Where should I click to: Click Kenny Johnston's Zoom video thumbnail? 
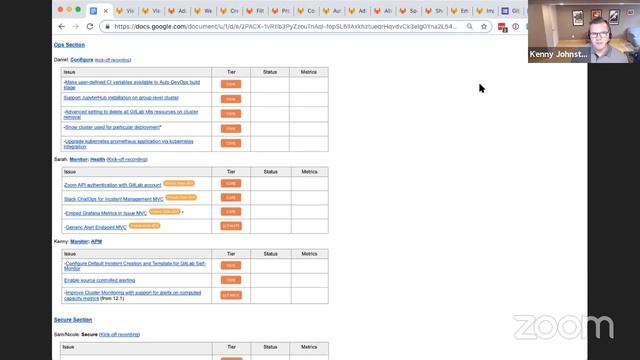pos(584,31)
